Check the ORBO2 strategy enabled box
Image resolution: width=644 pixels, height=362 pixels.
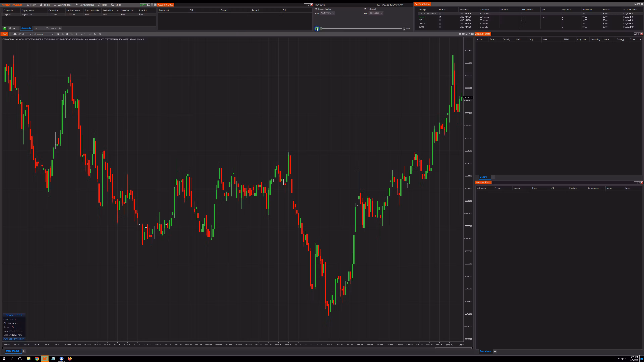point(440,23)
